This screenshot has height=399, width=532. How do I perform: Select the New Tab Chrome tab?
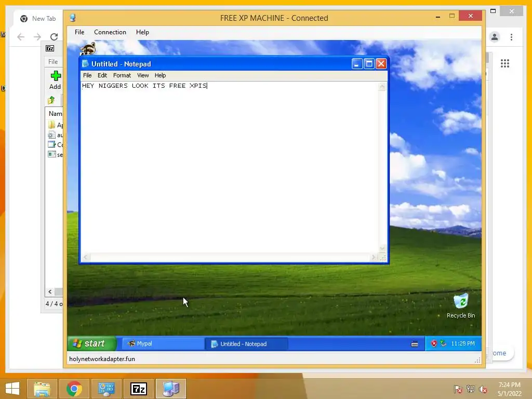click(x=38, y=19)
